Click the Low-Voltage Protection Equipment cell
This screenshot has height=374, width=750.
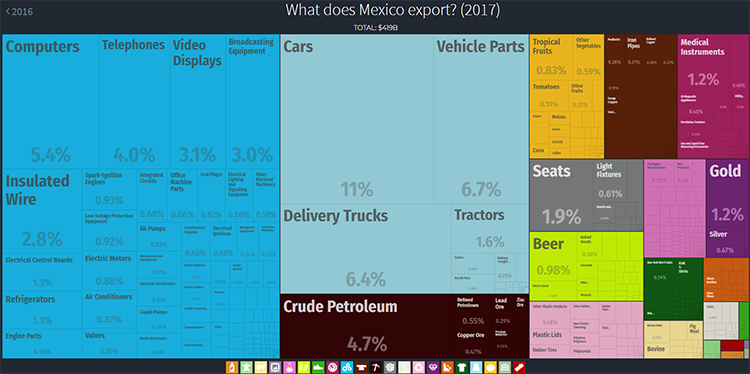pyautogui.click(x=110, y=231)
